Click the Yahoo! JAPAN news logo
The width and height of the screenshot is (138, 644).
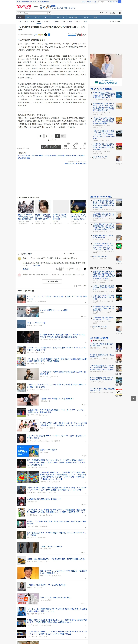28,7
